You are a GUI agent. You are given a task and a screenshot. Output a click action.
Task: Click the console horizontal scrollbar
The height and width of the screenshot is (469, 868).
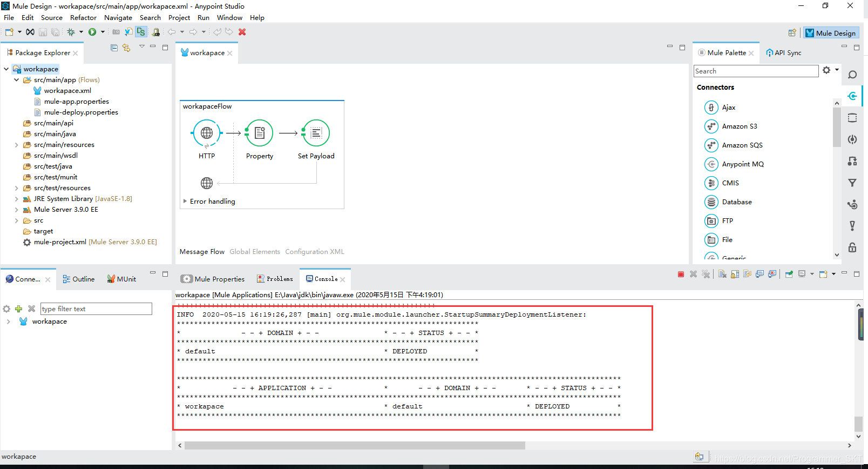pyautogui.click(x=355, y=446)
